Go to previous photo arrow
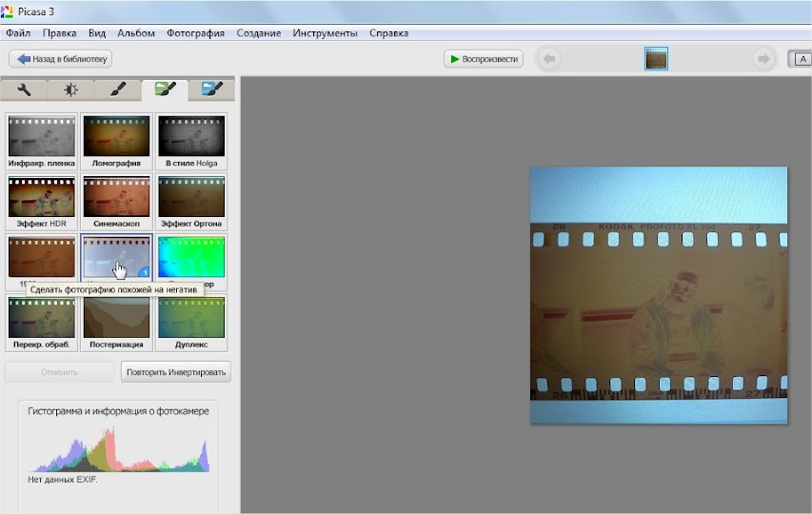Screen dimensions: 812x514 pyautogui.click(x=549, y=59)
